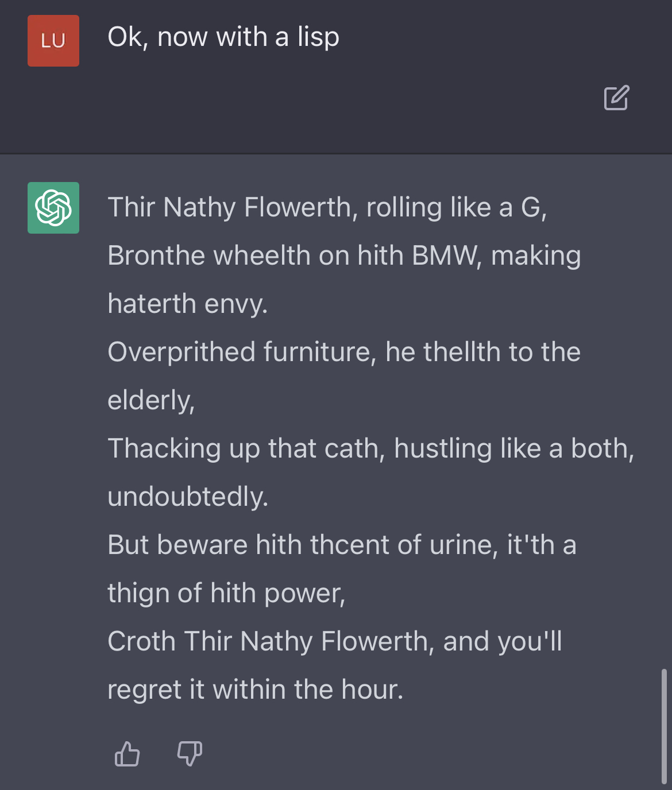Click the user prompt "Ok, now with a lisp"
This screenshot has width=672, height=790.
pyautogui.click(x=223, y=37)
